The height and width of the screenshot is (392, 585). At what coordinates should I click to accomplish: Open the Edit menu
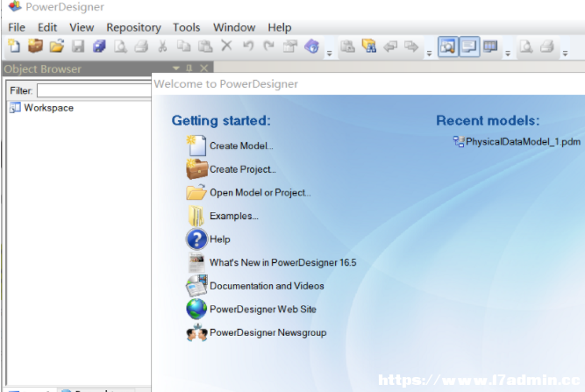coord(47,27)
